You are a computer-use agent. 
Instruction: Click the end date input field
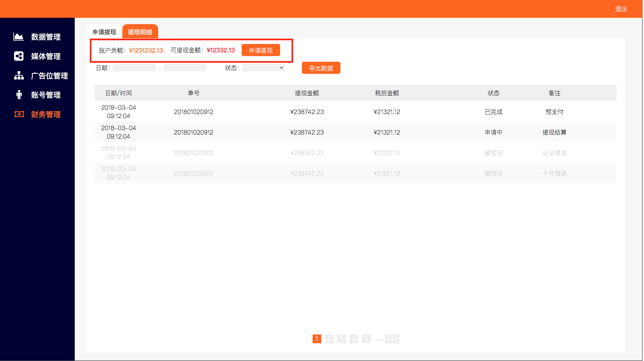[x=185, y=68]
